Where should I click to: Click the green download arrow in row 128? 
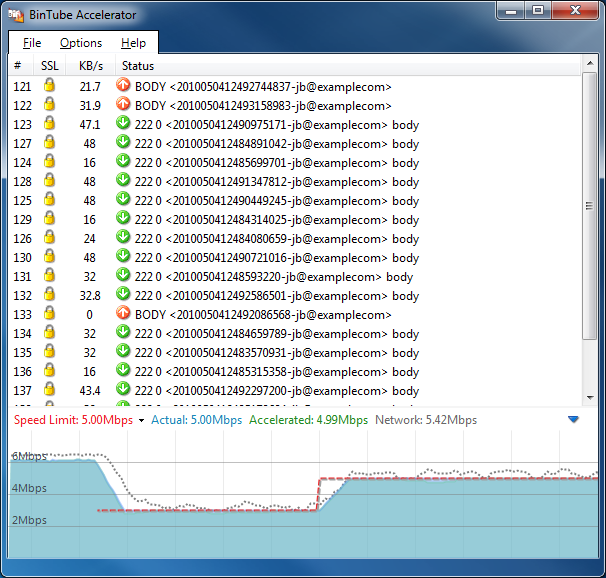[123, 180]
